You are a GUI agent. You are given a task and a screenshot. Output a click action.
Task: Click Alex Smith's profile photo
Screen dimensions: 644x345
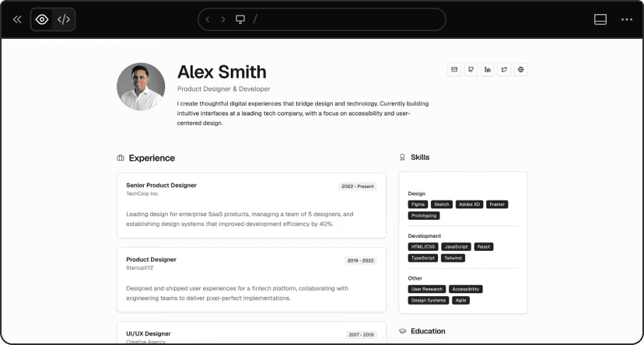pyautogui.click(x=141, y=87)
